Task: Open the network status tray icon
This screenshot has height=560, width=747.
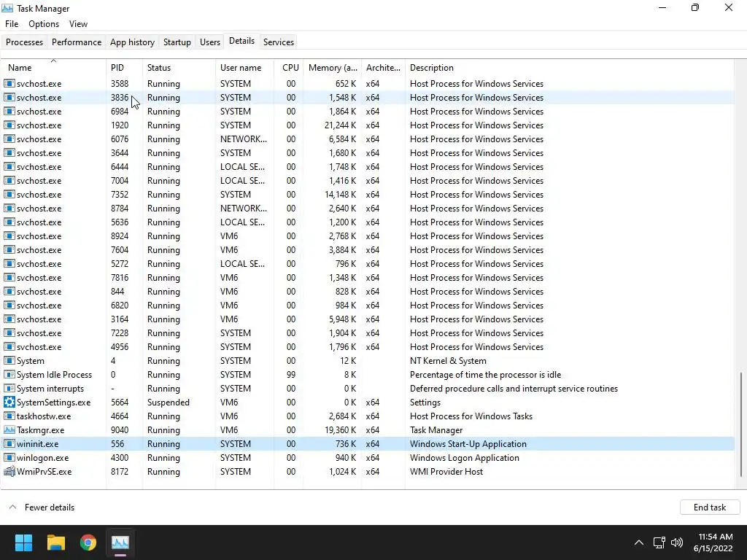Action: click(x=659, y=542)
